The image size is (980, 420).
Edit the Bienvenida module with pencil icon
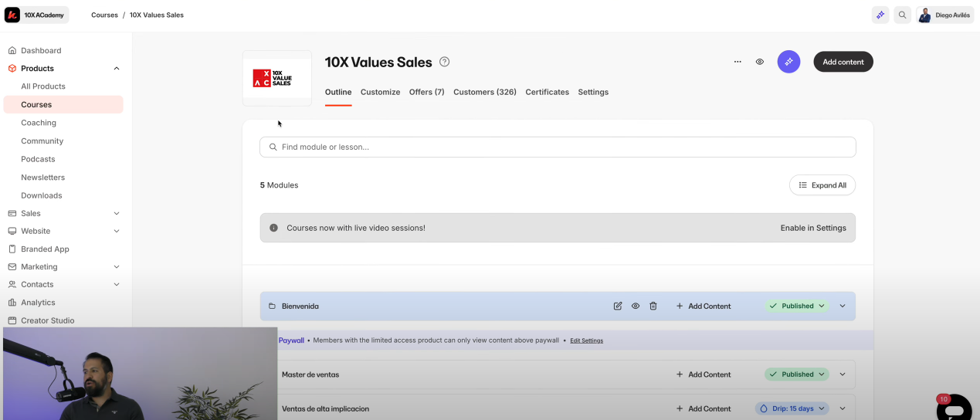(618, 307)
